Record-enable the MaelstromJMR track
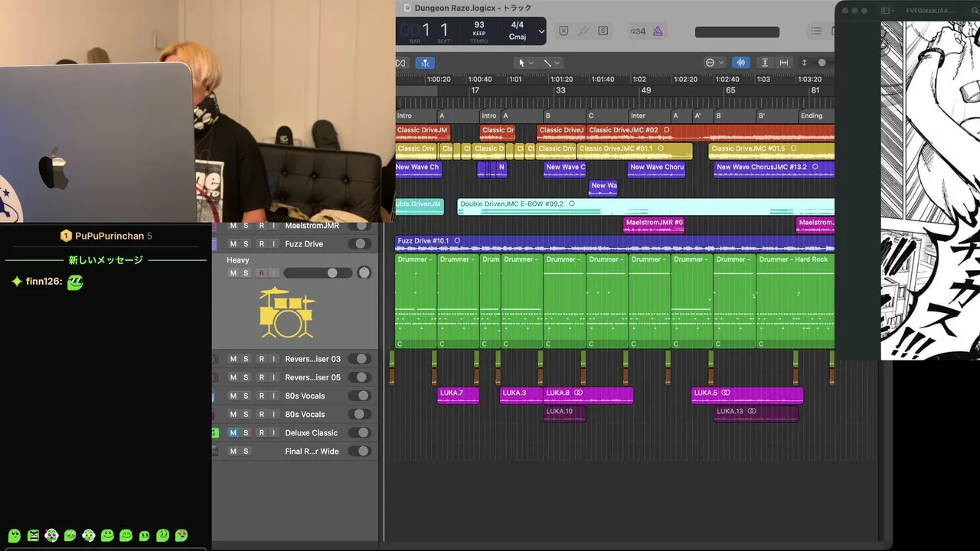This screenshot has width=980, height=551. pos(261,226)
